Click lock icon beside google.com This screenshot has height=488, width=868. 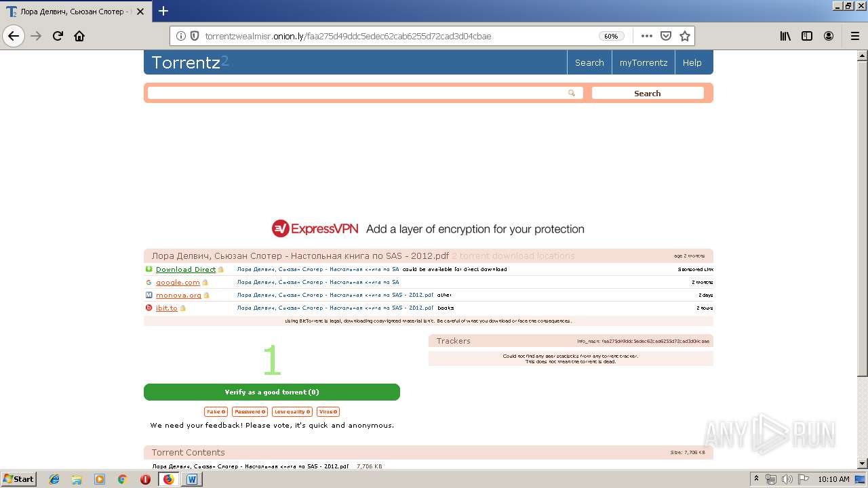[205, 282]
